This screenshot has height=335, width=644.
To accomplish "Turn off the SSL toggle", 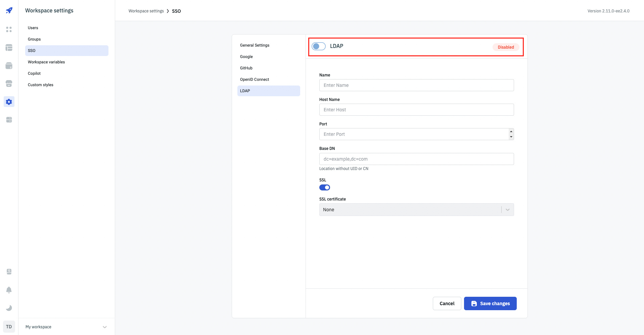I will pyautogui.click(x=324, y=187).
